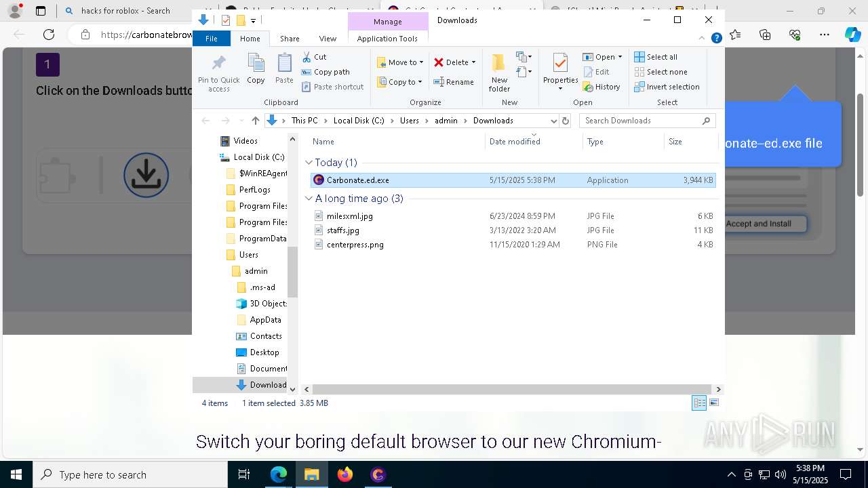The image size is (868, 488).
Task: Sort by Date modified column
Action: (534, 142)
